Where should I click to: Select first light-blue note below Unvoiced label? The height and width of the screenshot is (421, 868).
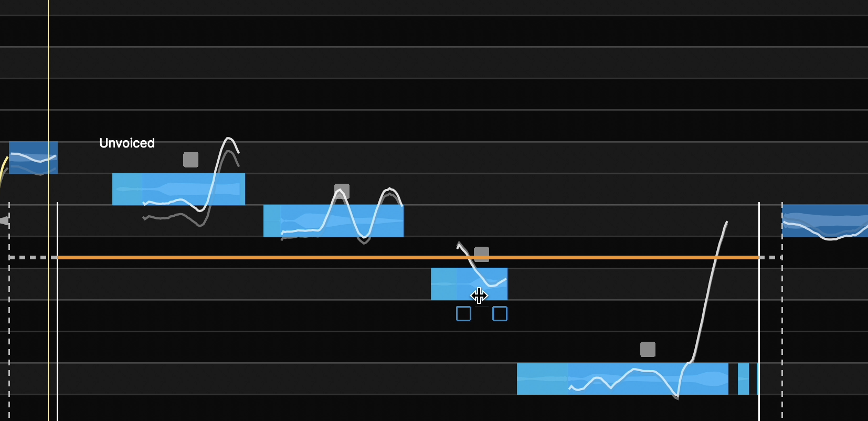point(168,189)
